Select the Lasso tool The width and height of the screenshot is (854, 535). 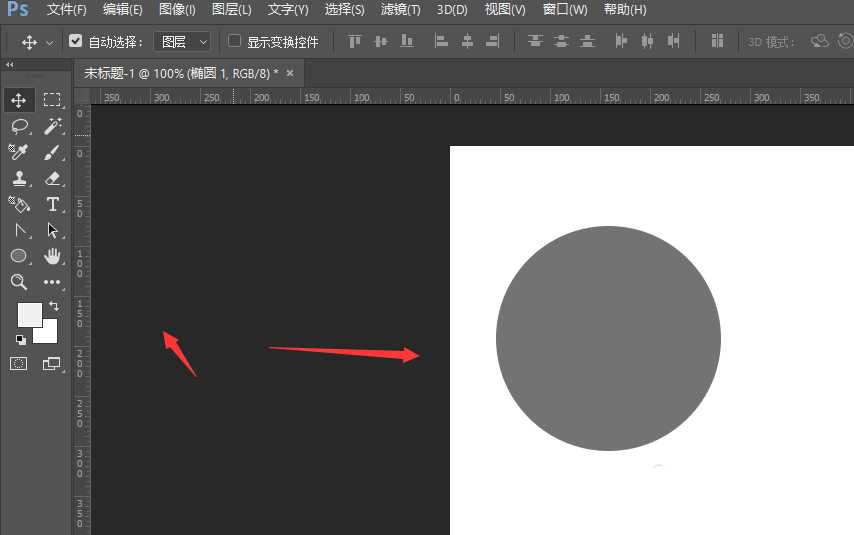pos(19,126)
